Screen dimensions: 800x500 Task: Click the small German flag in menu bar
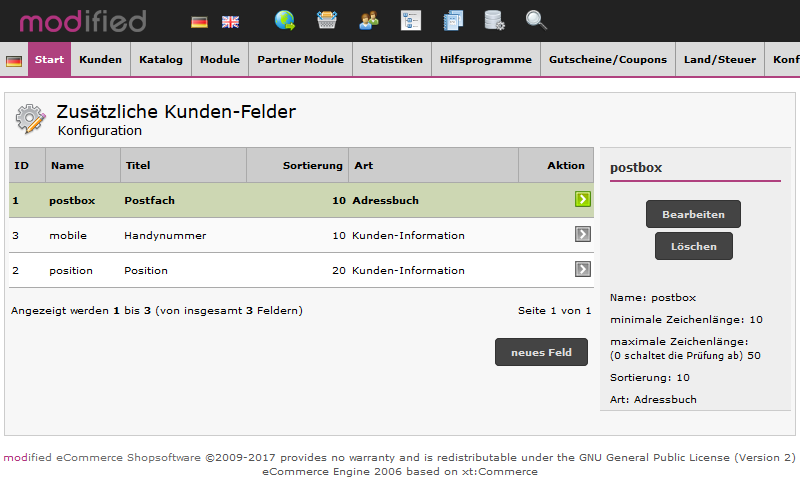point(14,61)
